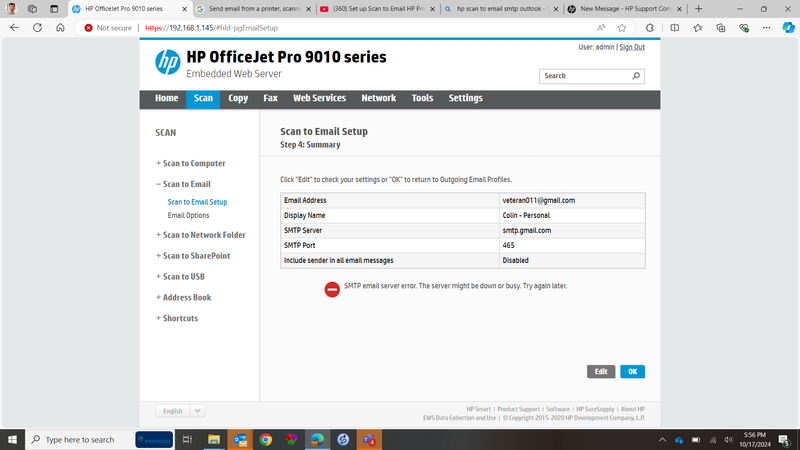Screen dimensions: 800x450
Task: Open Google Chrome from the taskbar
Action: 266,439
